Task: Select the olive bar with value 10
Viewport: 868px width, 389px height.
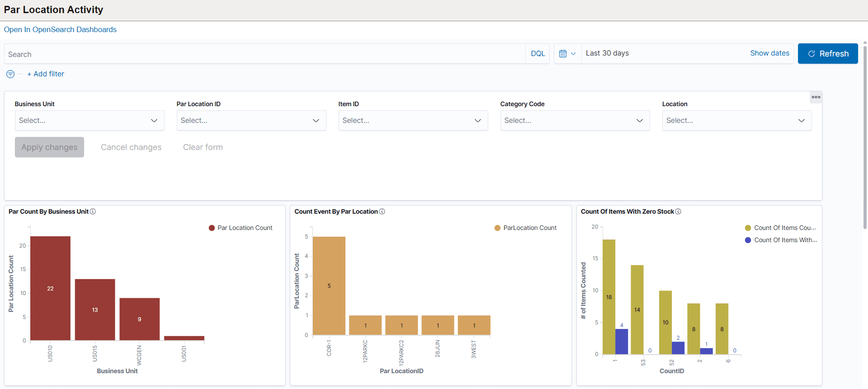Action: (x=665, y=322)
